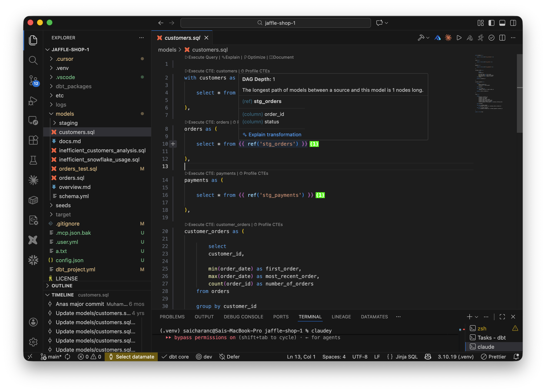This screenshot has height=392, width=546.
Task: Click Execute Query code lens
Action: (201, 57)
